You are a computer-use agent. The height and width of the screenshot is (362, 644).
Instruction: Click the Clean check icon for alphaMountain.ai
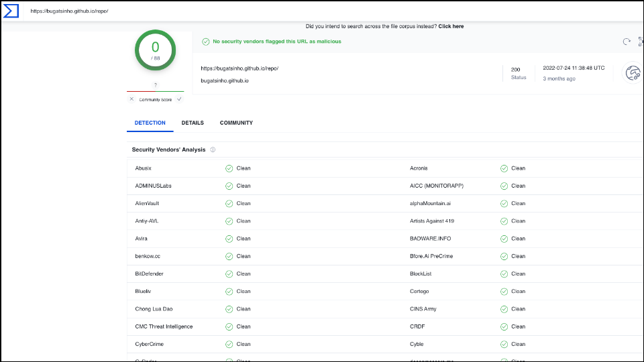point(504,204)
